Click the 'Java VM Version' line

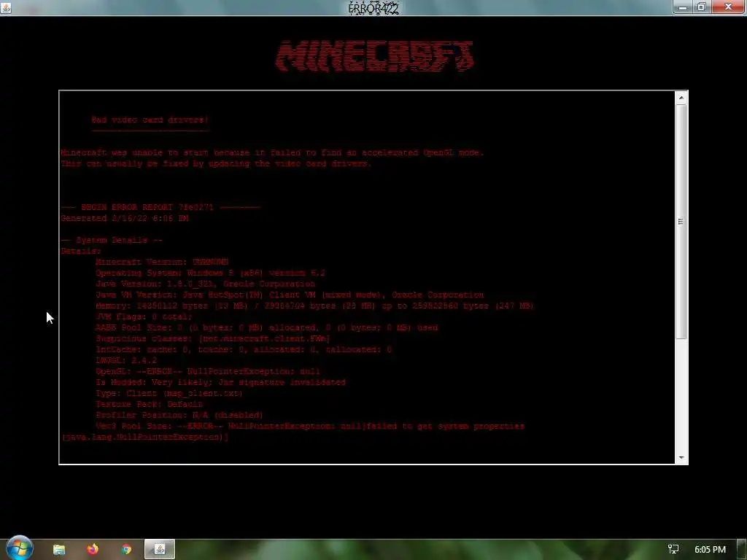[290, 295]
